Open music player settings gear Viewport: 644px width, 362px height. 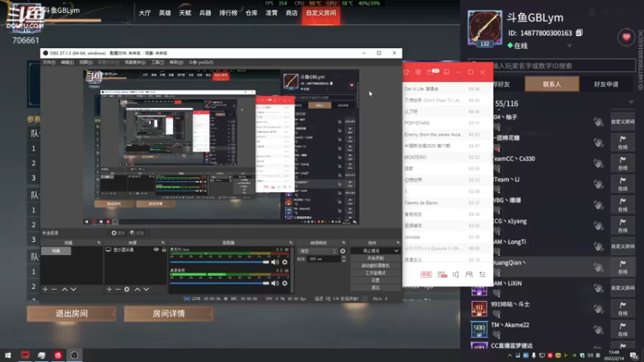click(x=418, y=72)
